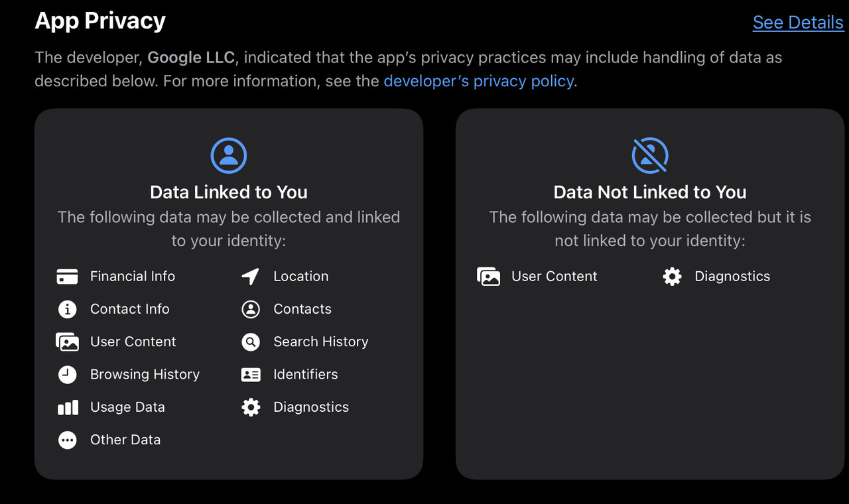Viewport: 849px width, 504px height.
Task: Click the User Content icon under Not Linked
Action: [489, 277]
